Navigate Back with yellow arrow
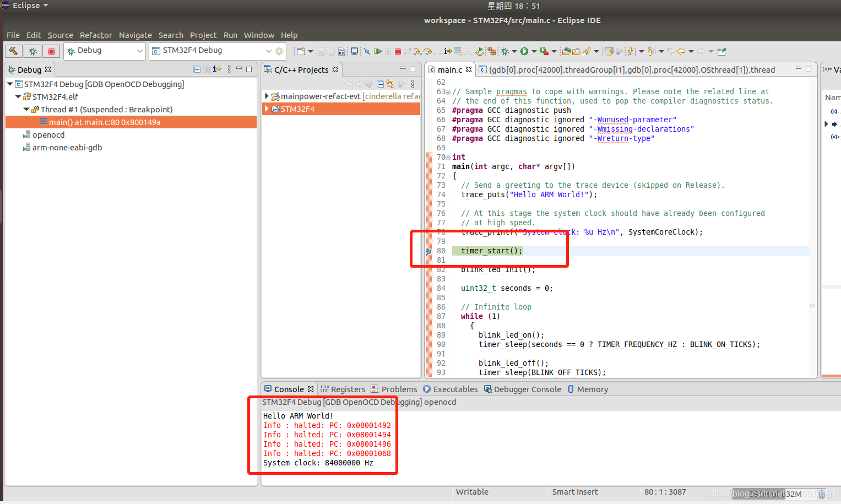Image resolution: width=841 pixels, height=504 pixels. [x=681, y=51]
